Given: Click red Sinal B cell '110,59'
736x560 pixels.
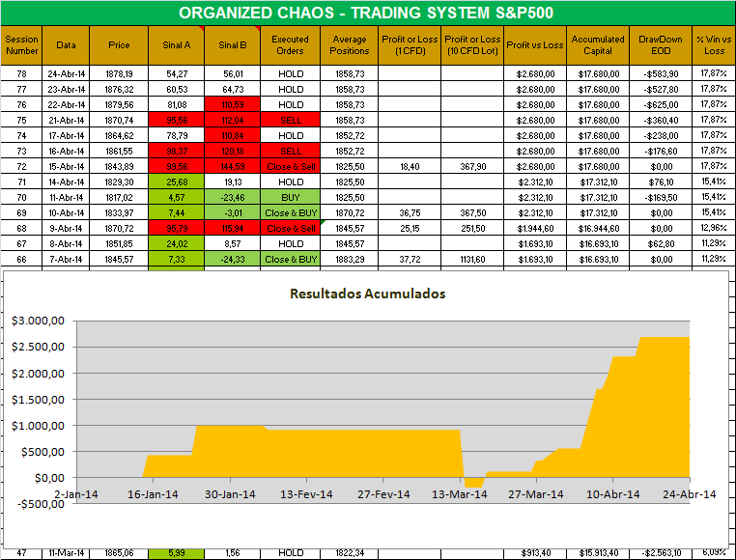Looking at the screenshot, I should (233, 104).
